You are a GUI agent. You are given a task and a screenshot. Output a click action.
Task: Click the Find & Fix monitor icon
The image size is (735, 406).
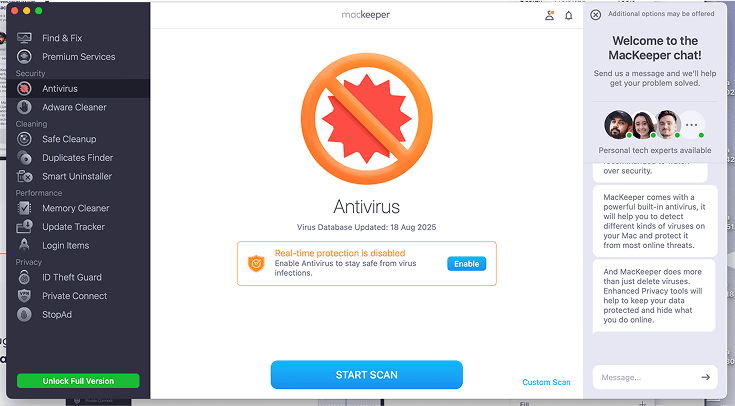24,38
